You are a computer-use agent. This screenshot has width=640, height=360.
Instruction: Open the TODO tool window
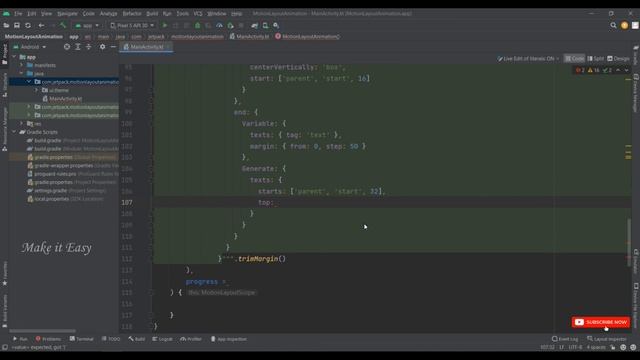111,339
